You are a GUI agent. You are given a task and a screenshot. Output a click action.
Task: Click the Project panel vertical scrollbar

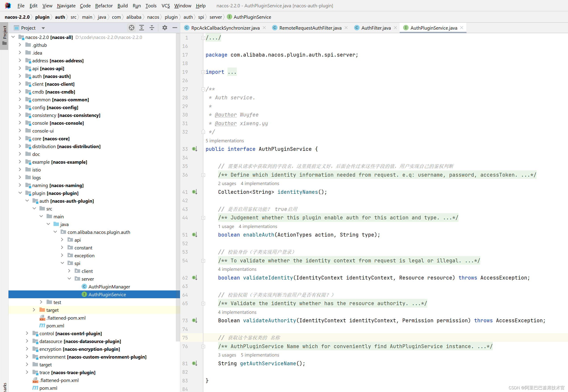(x=178, y=187)
